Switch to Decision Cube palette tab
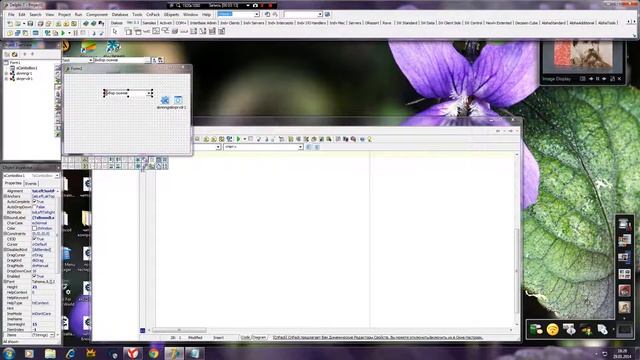 click(527, 23)
